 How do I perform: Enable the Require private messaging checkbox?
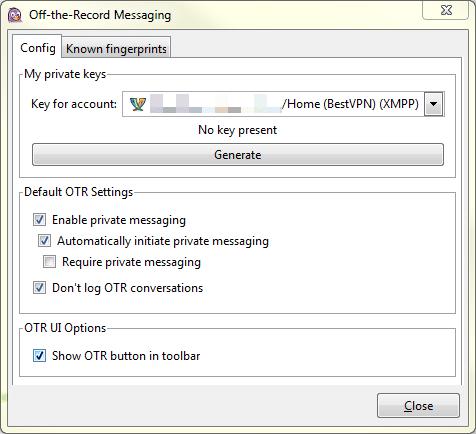tap(49, 262)
